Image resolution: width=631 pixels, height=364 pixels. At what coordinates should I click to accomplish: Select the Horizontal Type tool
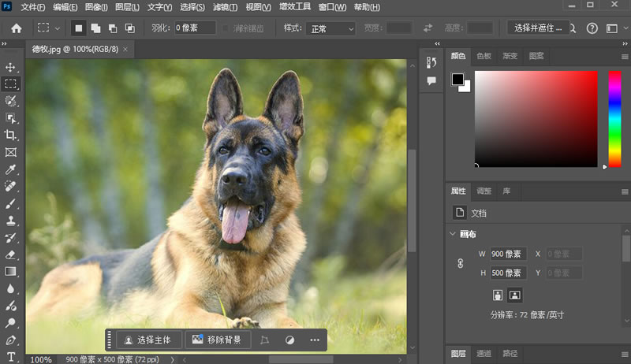click(11, 356)
